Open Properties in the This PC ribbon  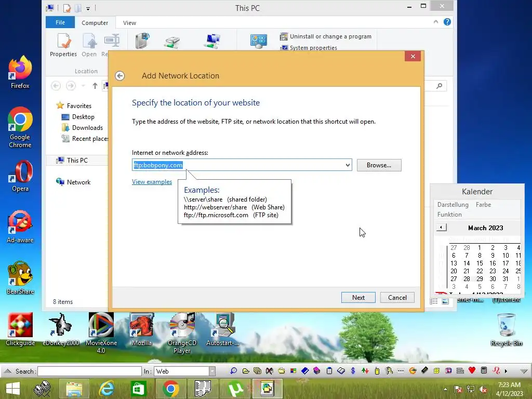[63, 45]
